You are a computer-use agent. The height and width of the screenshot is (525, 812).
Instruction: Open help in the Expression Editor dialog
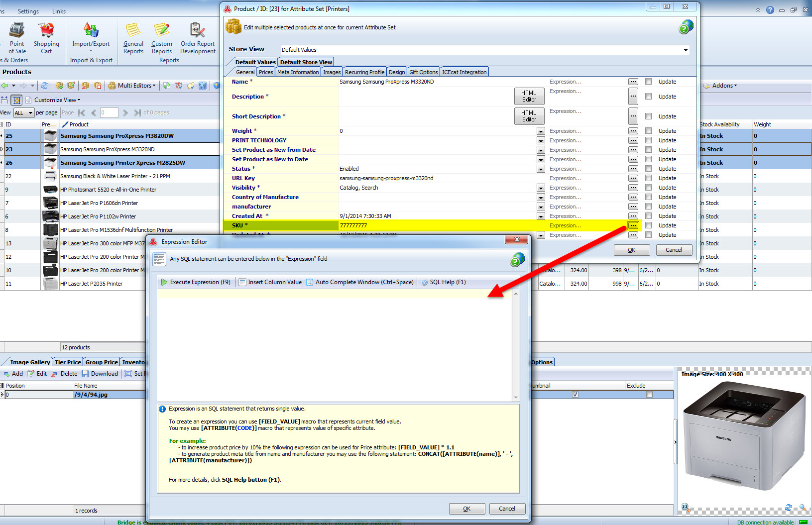517,259
